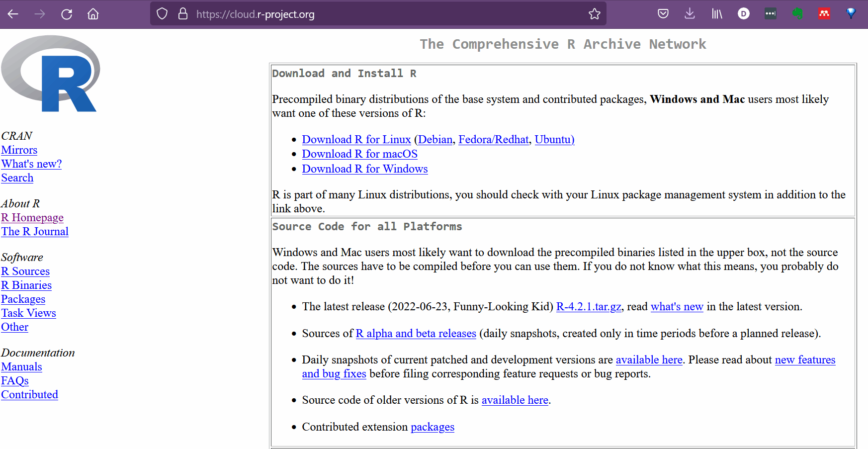The image size is (868, 449).
Task: Open daily snapshots available here link
Action: tap(649, 360)
